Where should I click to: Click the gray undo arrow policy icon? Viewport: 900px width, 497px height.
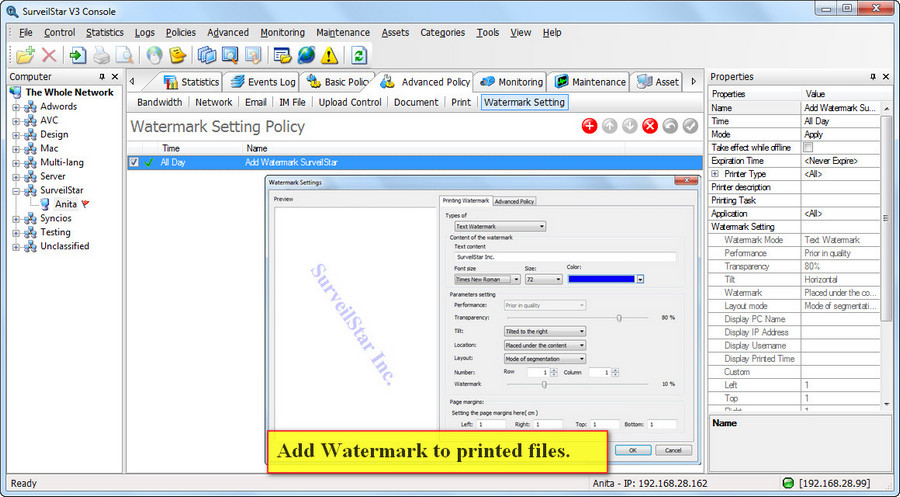[x=670, y=126]
